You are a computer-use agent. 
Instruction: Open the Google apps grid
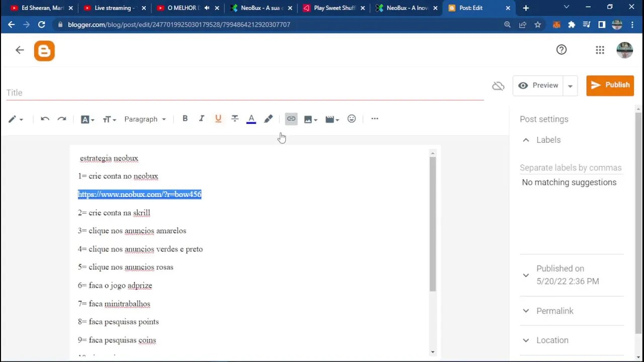click(x=600, y=50)
